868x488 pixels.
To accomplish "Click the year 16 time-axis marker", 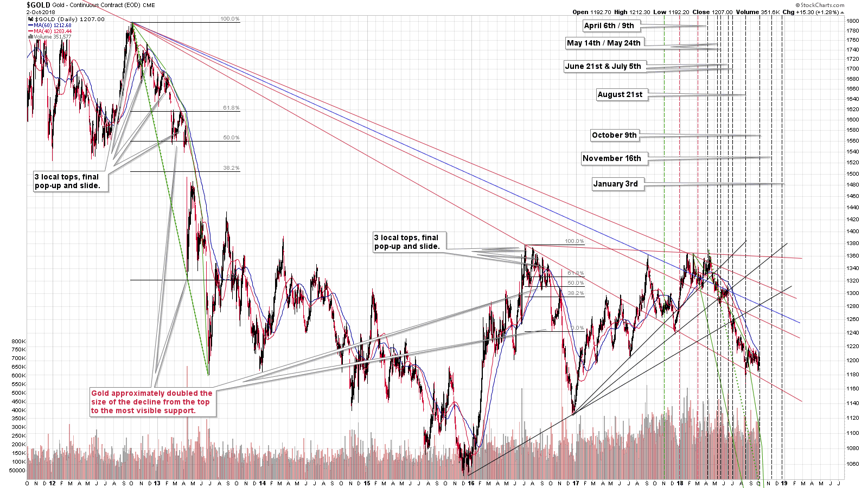I will click(471, 483).
